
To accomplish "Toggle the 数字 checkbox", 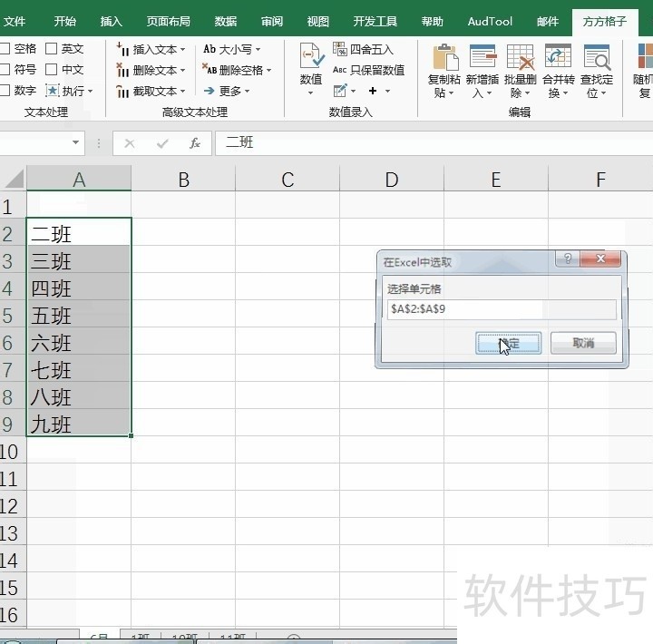I will pyautogui.click(x=5, y=90).
